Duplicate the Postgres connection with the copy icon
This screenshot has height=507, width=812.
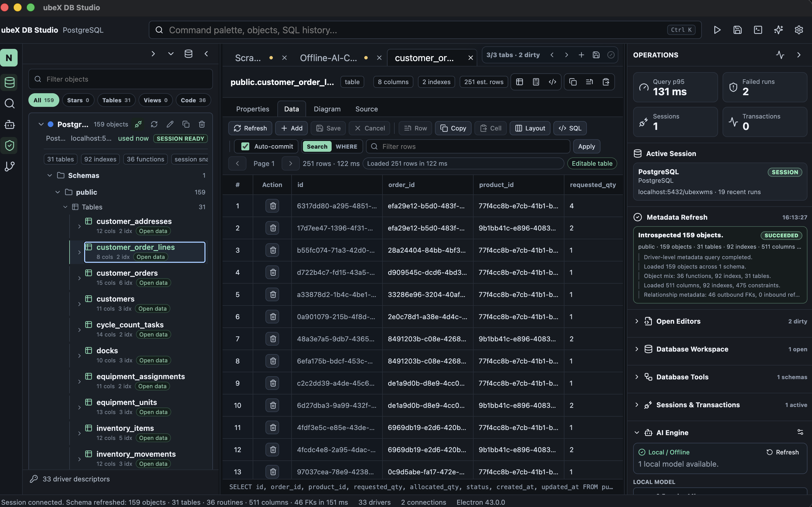point(186,124)
